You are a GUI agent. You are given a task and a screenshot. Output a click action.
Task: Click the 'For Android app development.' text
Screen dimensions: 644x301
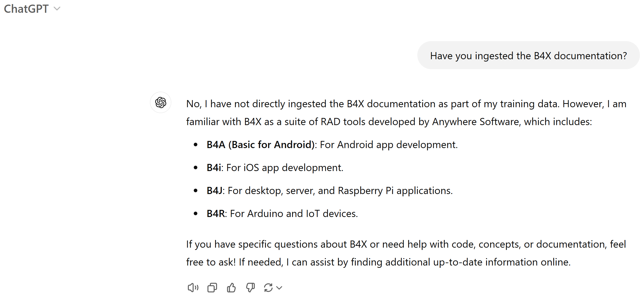pyautogui.click(x=389, y=145)
